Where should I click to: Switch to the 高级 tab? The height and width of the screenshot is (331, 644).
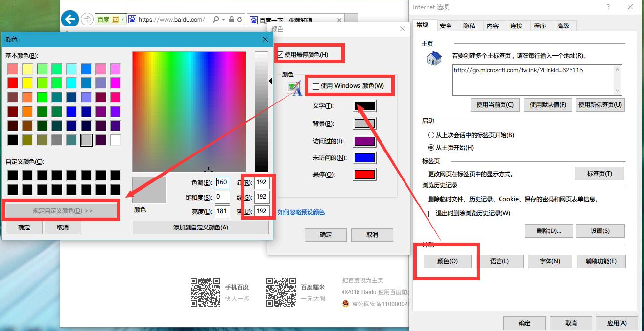[x=564, y=25]
